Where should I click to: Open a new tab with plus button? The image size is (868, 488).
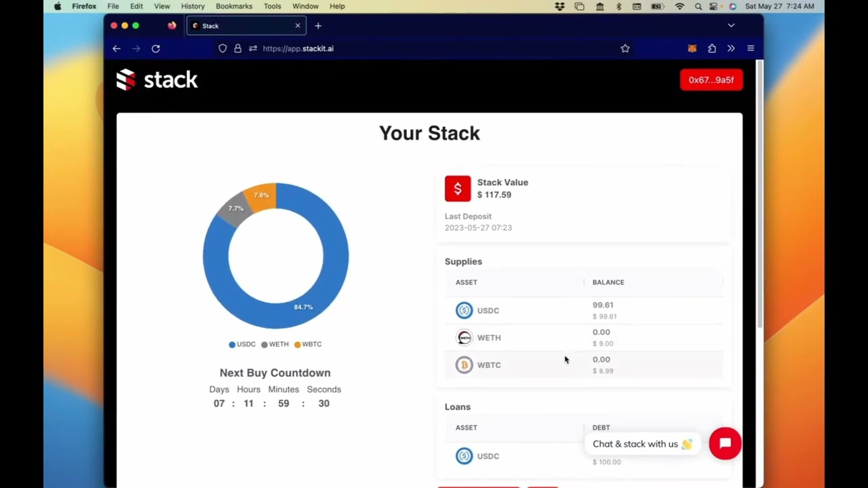coord(318,26)
